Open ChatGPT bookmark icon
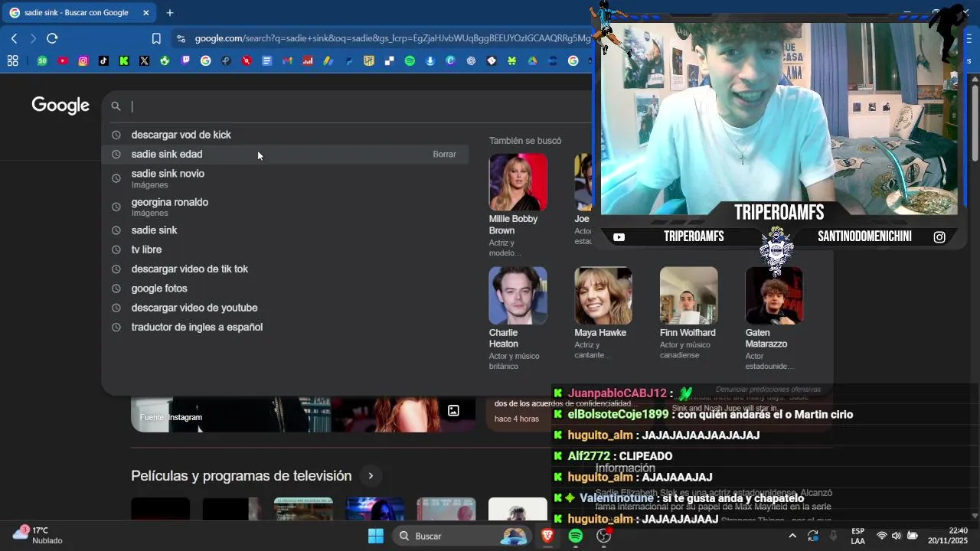Image resolution: width=980 pixels, height=551 pixels. [471, 61]
